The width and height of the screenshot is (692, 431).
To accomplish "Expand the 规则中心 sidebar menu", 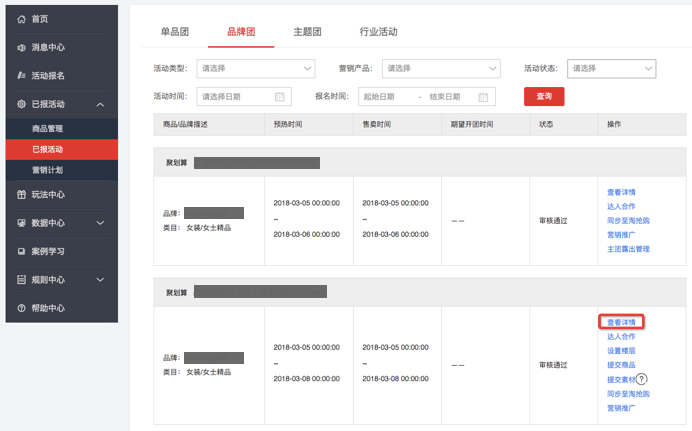I will point(100,281).
